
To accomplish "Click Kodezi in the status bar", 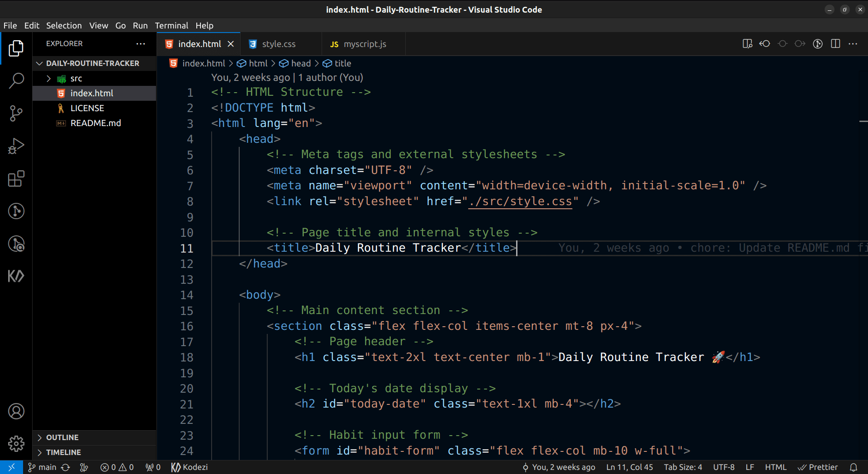I will [190, 467].
